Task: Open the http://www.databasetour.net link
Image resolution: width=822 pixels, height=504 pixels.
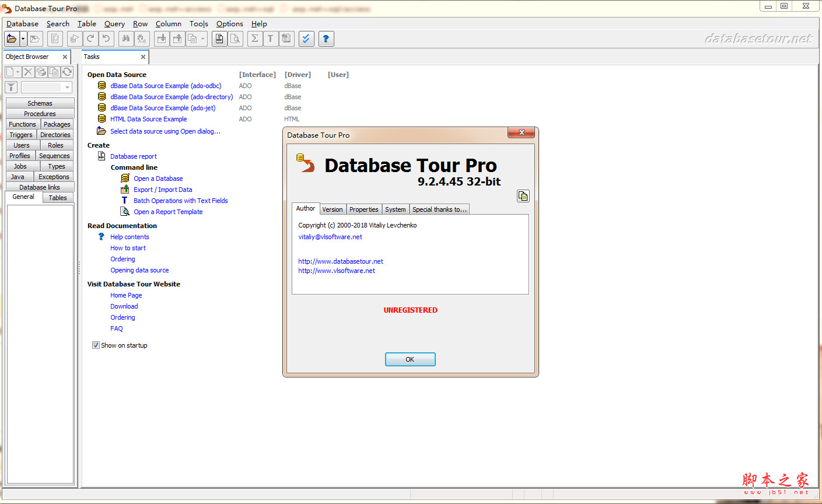Action: pyautogui.click(x=341, y=261)
